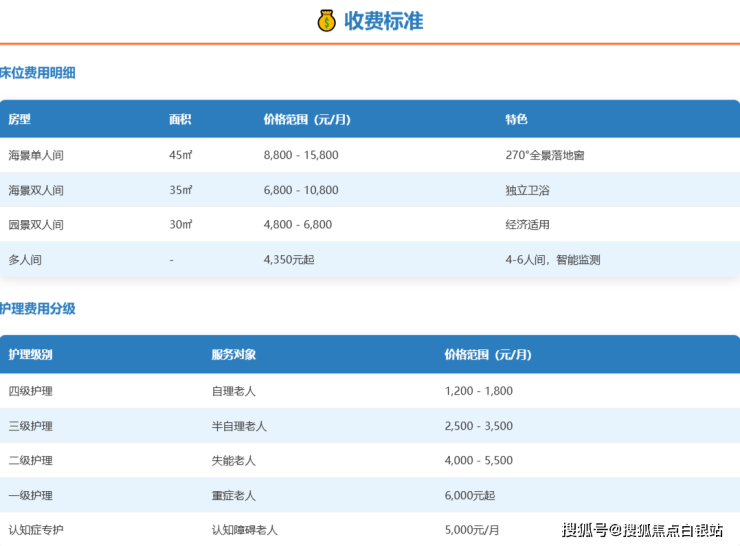Click the 半自理老人 service target cell

pos(239,426)
